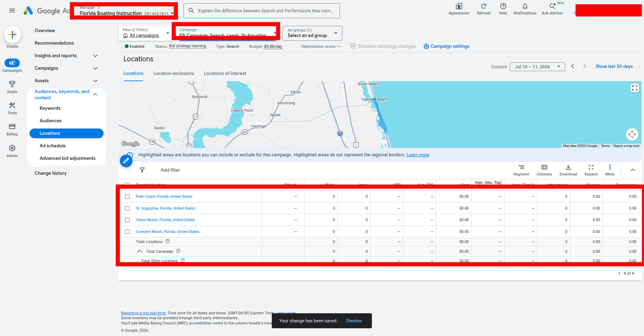644x336 pixels.
Task: Go to previous date range arrow
Action: [573, 66]
